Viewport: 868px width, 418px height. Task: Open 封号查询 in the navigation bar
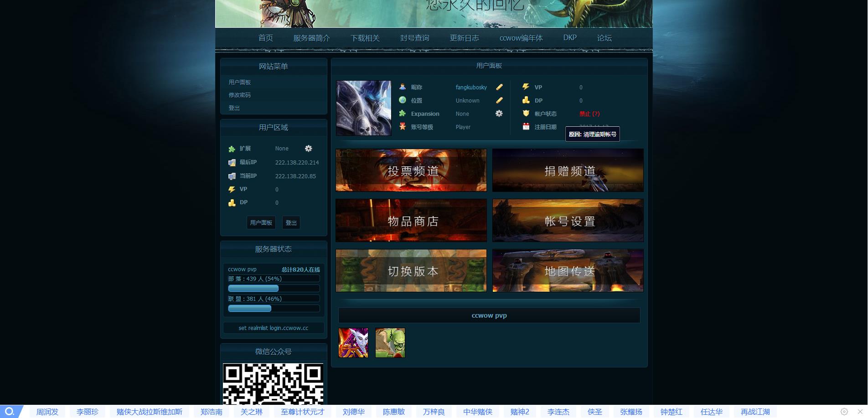pos(414,38)
